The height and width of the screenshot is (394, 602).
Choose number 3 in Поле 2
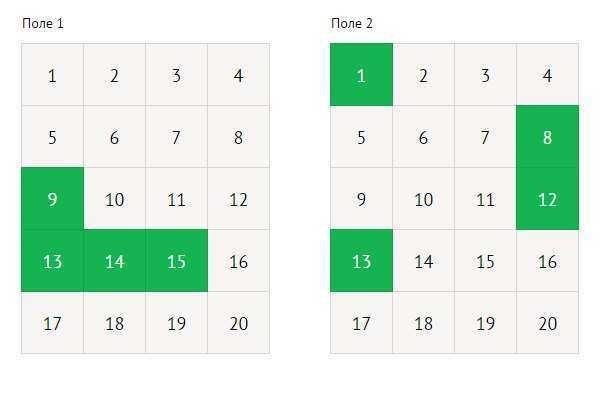485,74
